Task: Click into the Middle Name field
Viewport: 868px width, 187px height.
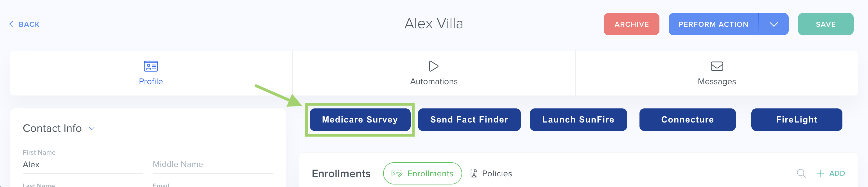Action: [x=213, y=164]
